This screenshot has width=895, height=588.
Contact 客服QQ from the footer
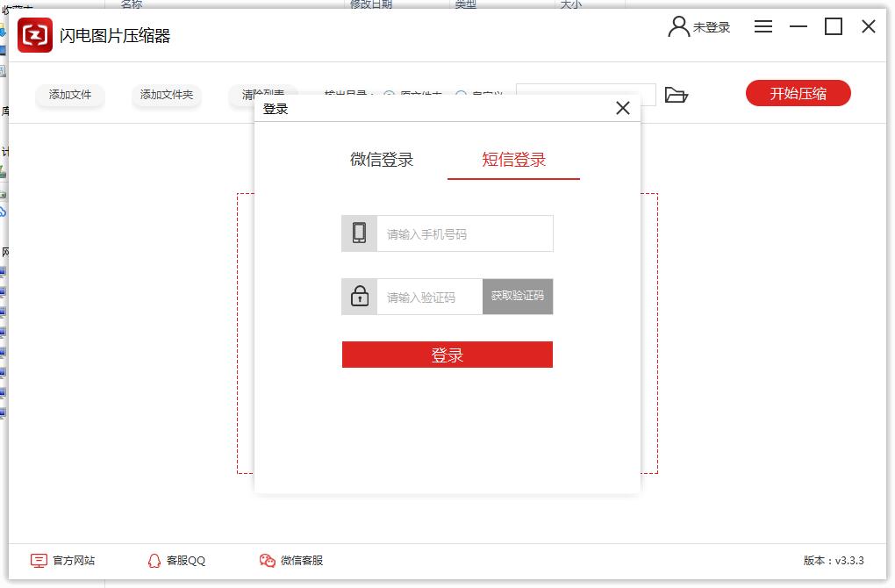click(x=176, y=560)
